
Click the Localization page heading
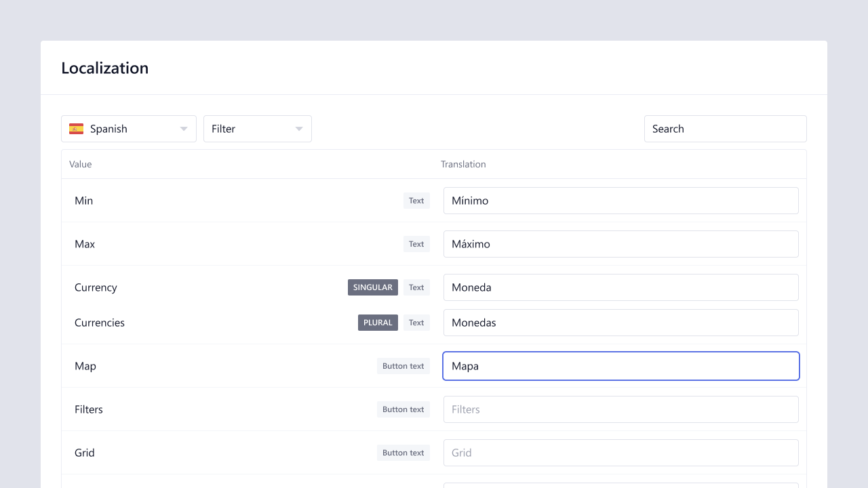[x=104, y=68]
